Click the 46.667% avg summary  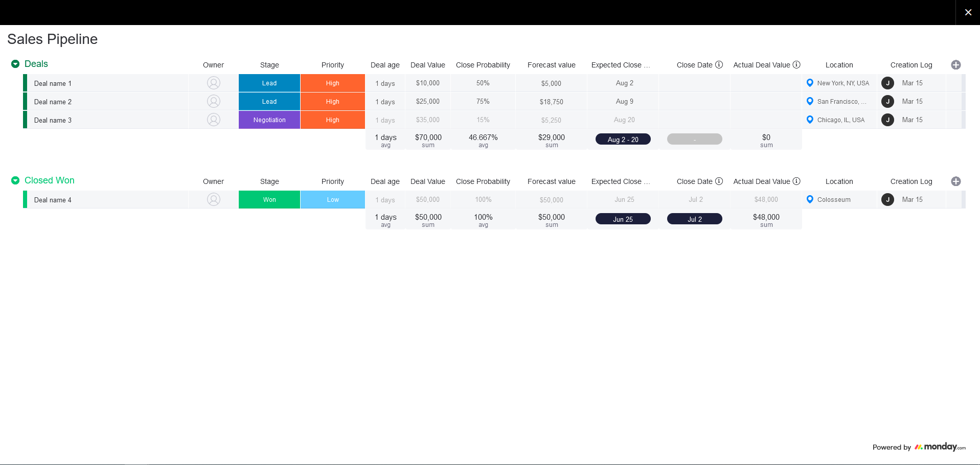click(483, 140)
